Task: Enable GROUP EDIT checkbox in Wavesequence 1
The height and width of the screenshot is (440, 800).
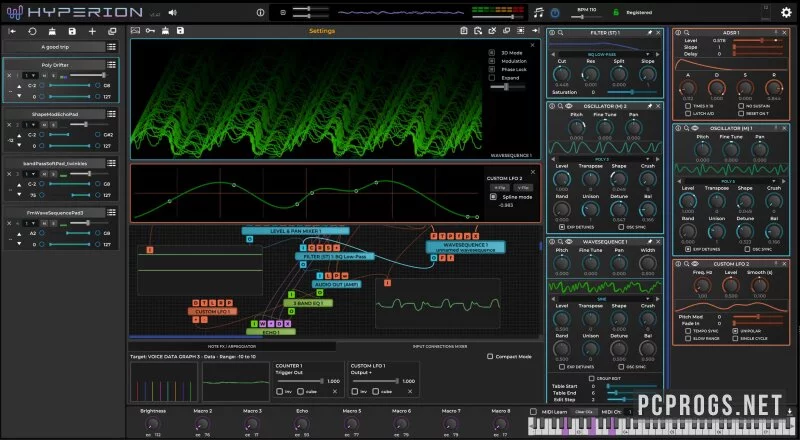Action: [x=591, y=378]
